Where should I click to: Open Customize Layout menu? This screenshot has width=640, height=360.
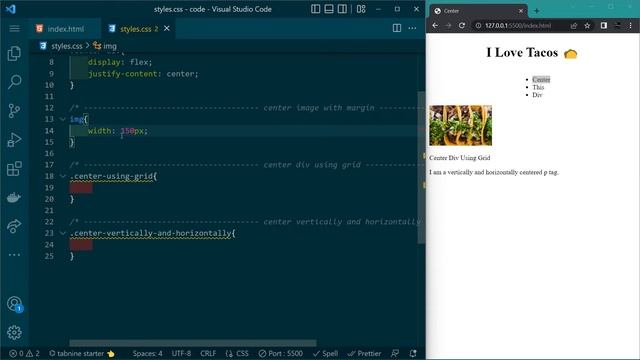[361, 9]
